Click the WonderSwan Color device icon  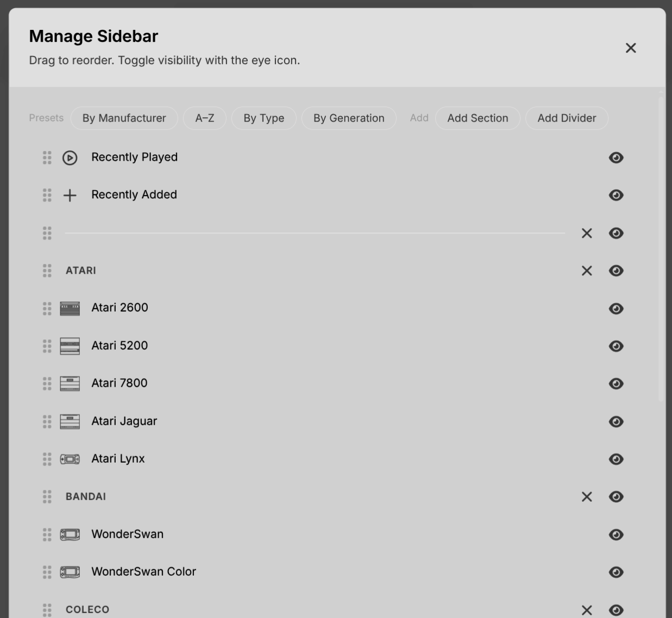70,572
